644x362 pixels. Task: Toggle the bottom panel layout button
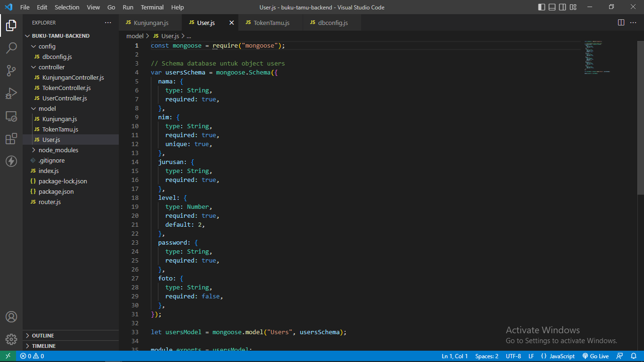[x=552, y=7]
